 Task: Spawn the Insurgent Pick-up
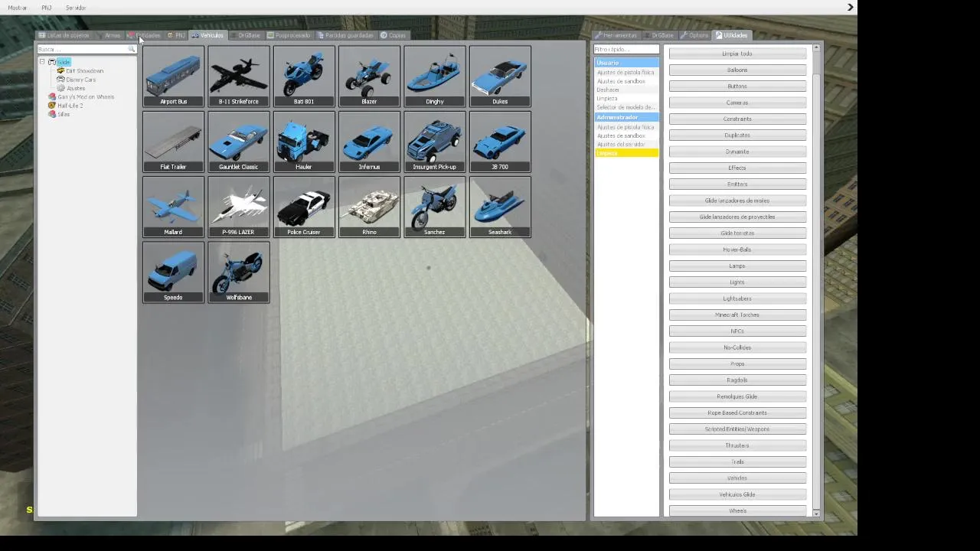click(435, 142)
